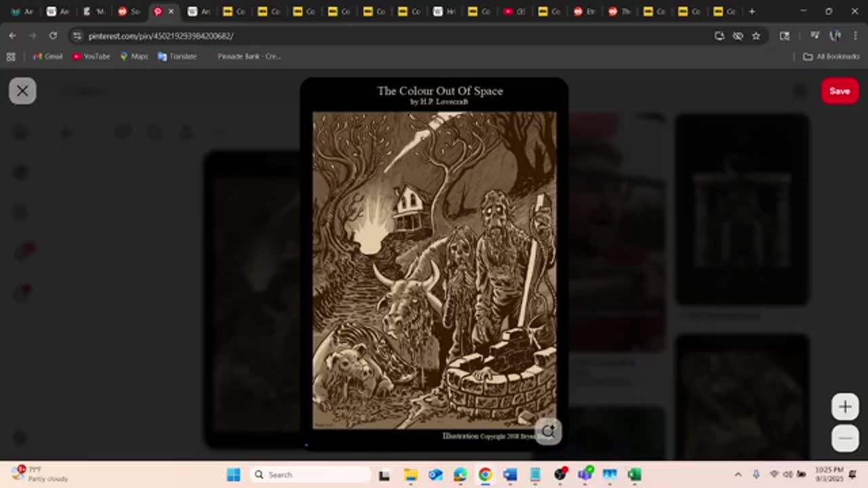Open the visual search lens icon on image
Viewport: 868px width, 488px height.
coord(548,431)
